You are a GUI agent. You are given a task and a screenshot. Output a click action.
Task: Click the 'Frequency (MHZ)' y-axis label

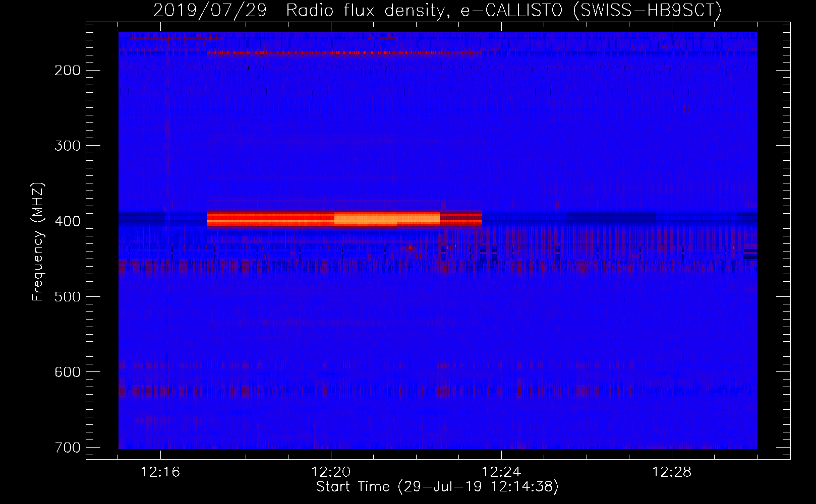click(38, 242)
